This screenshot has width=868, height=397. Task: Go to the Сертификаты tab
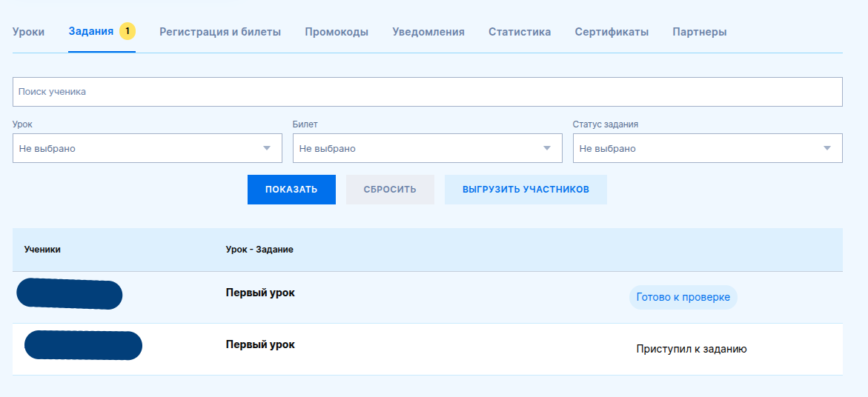pyautogui.click(x=612, y=32)
